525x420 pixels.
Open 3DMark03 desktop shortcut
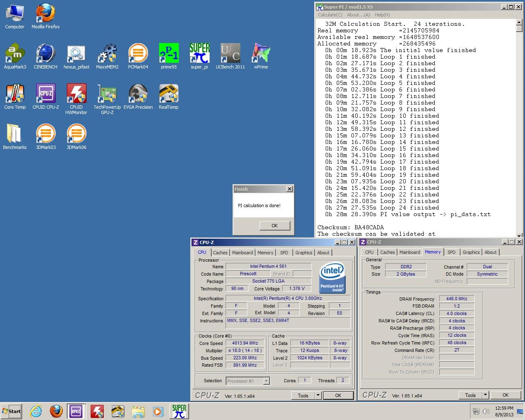click(46, 137)
